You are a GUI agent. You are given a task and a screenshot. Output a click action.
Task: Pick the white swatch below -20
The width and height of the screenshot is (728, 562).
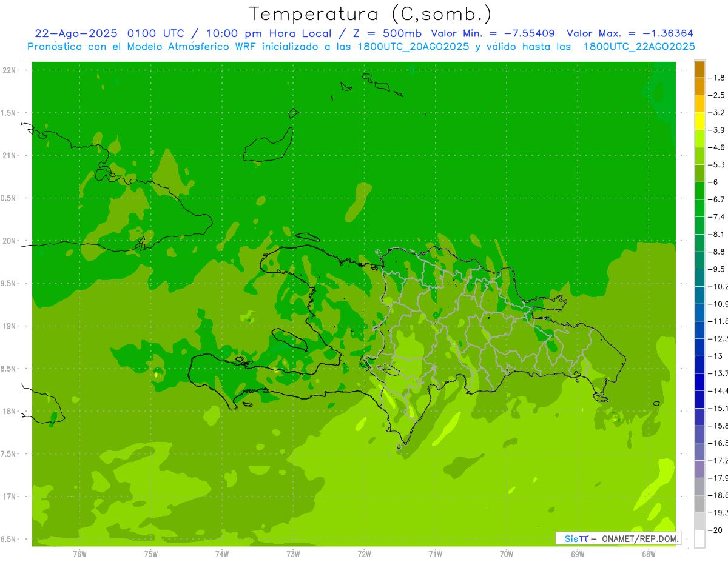pos(700,538)
